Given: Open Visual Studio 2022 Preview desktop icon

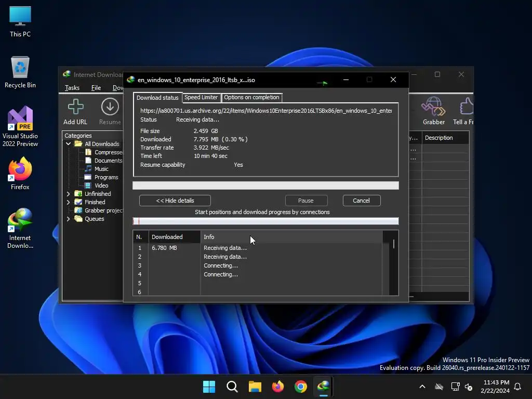Looking at the screenshot, I should point(20,119).
